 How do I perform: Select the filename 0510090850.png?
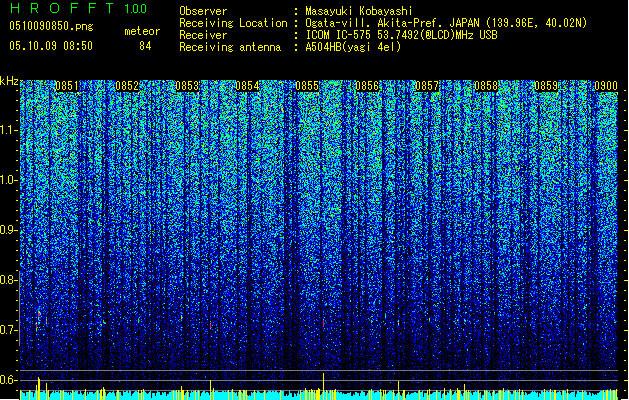pos(51,26)
